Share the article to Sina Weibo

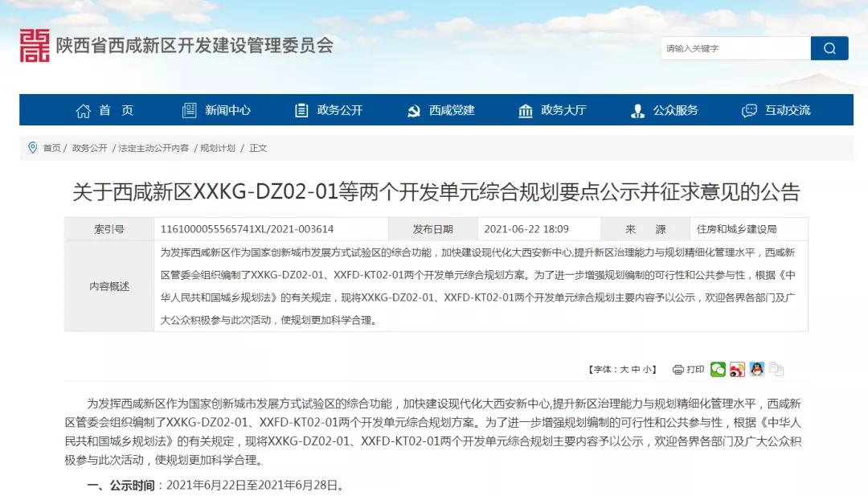pyautogui.click(x=737, y=369)
